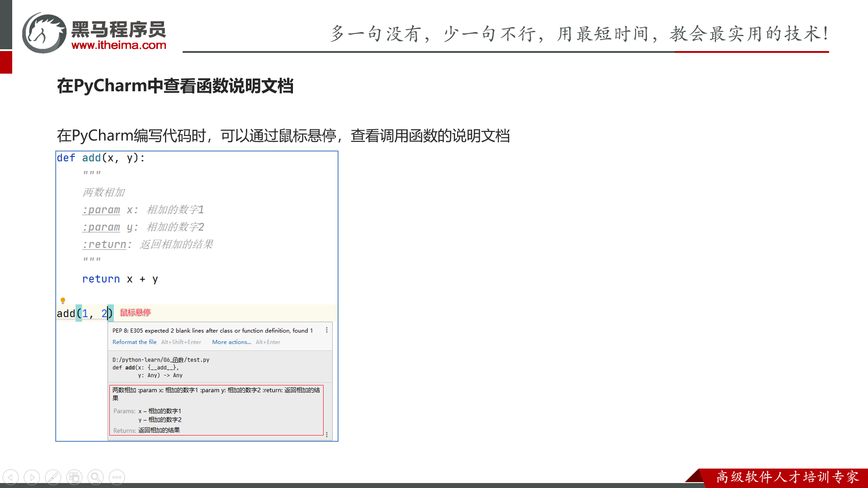Click the yellow lightbulb intention icon

coord(63,300)
